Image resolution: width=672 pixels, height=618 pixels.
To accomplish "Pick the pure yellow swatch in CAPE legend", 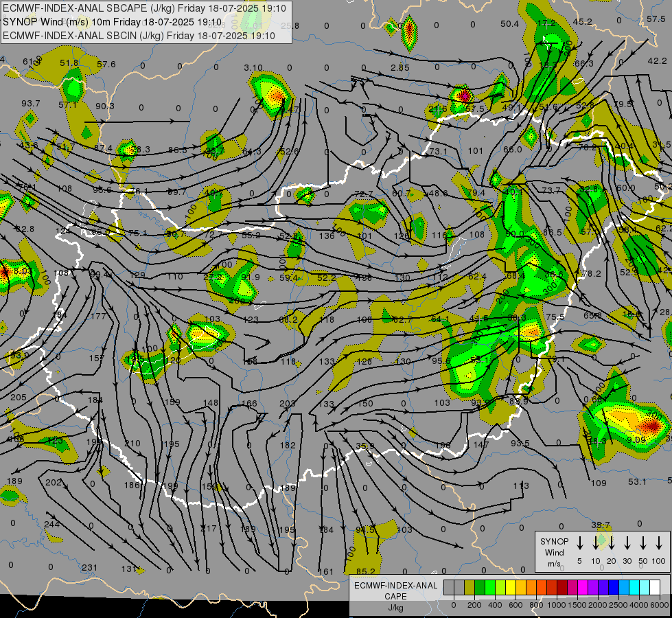I will click(511, 588).
